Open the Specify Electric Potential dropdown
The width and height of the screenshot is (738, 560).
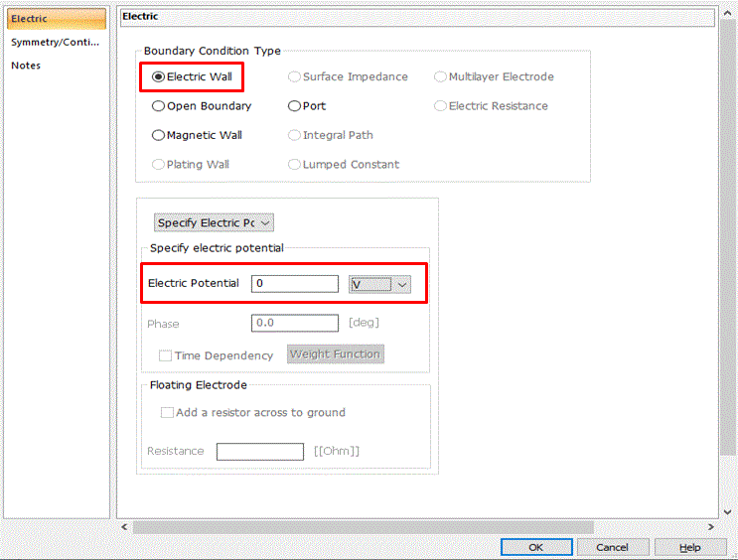[214, 222]
